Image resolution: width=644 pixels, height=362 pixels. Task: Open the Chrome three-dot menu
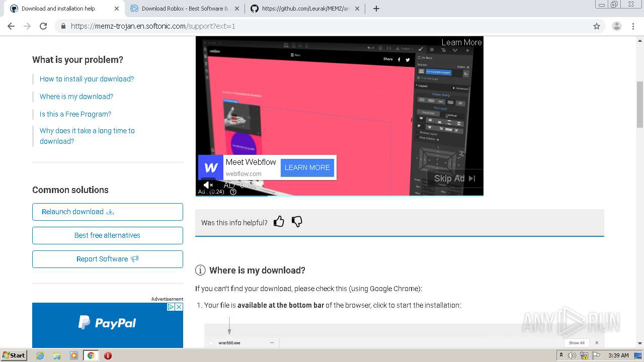[633, 26]
